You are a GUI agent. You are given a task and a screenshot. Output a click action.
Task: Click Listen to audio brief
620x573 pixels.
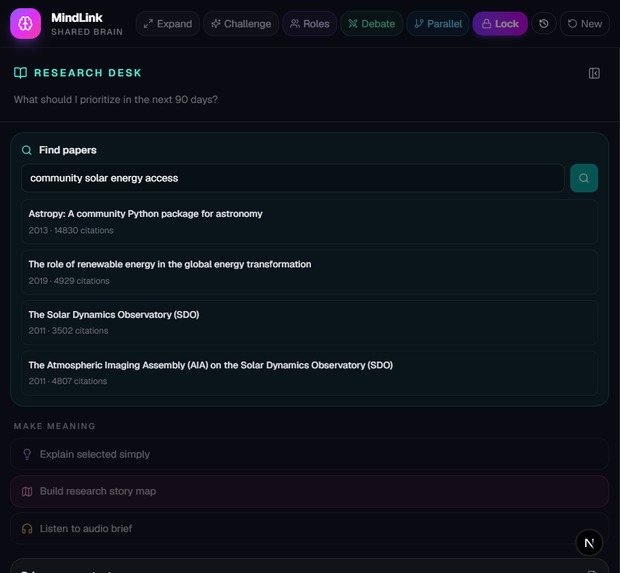pos(309,529)
